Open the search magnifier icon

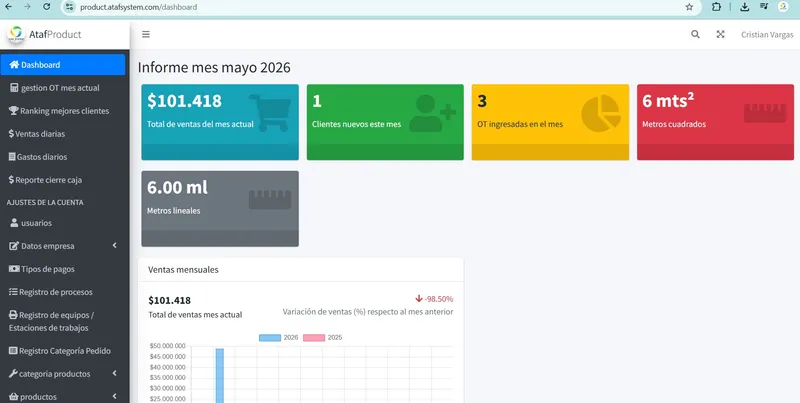coord(695,34)
